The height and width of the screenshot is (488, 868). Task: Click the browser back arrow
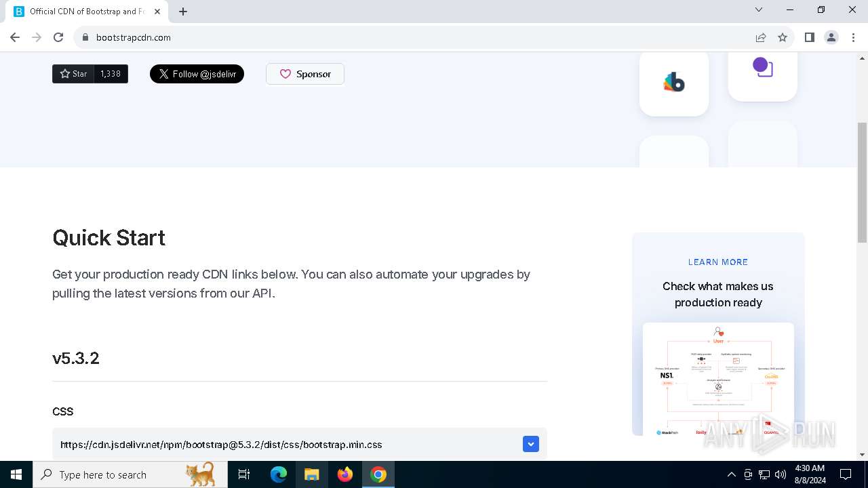click(15, 37)
